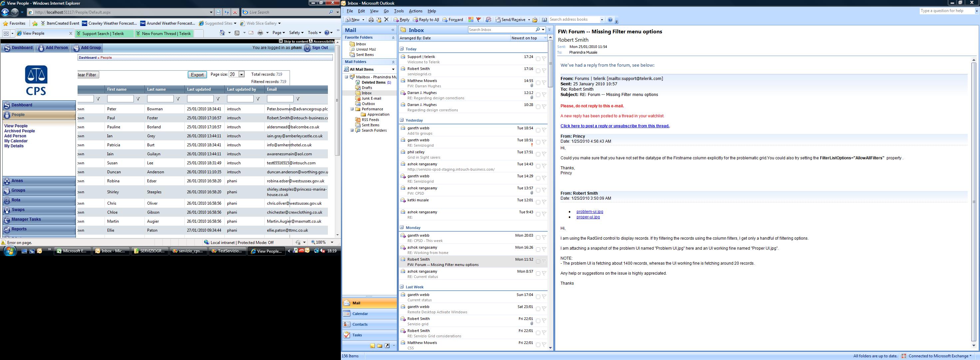Image resolution: width=980 pixels, height=360 pixels.
Task: Toggle category box for Regarding design corrections 10:28 email
Action: [x=538, y=107]
